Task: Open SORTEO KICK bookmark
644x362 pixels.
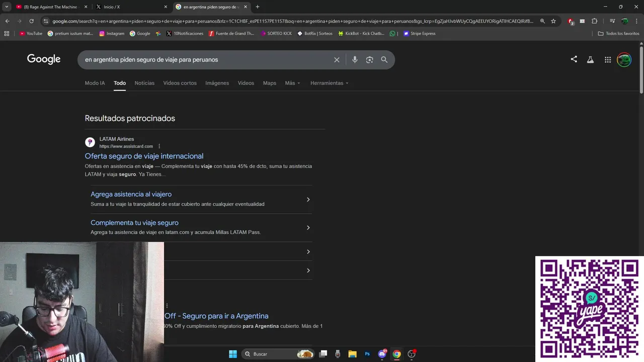Action: (x=276, y=34)
